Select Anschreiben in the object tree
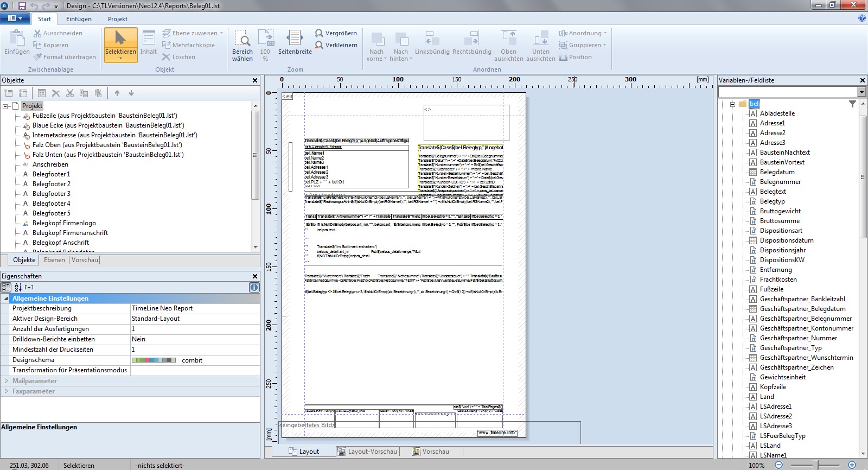 pyautogui.click(x=50, y=164)
